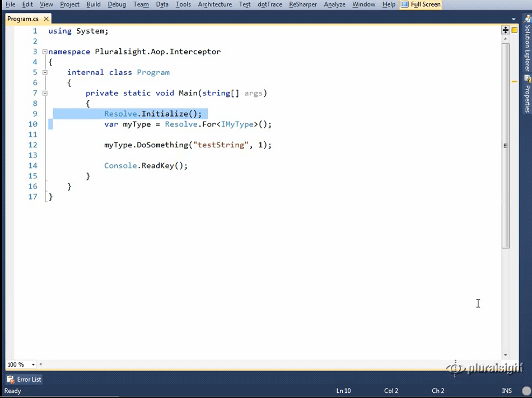The width and height of the screenshot is (532, 398).
Task: Open the Window menu
Action: coord(363,4)
